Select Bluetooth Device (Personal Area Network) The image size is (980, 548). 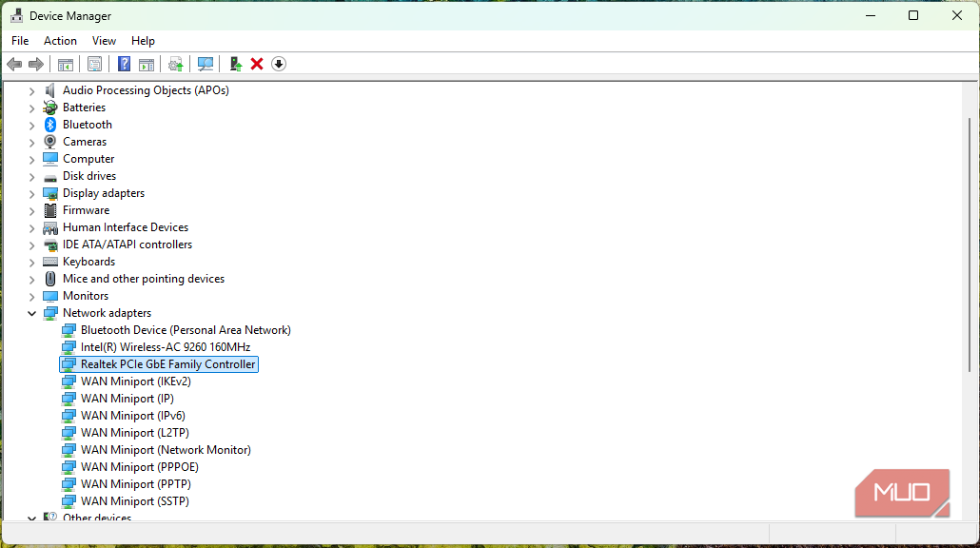(186, 330)
